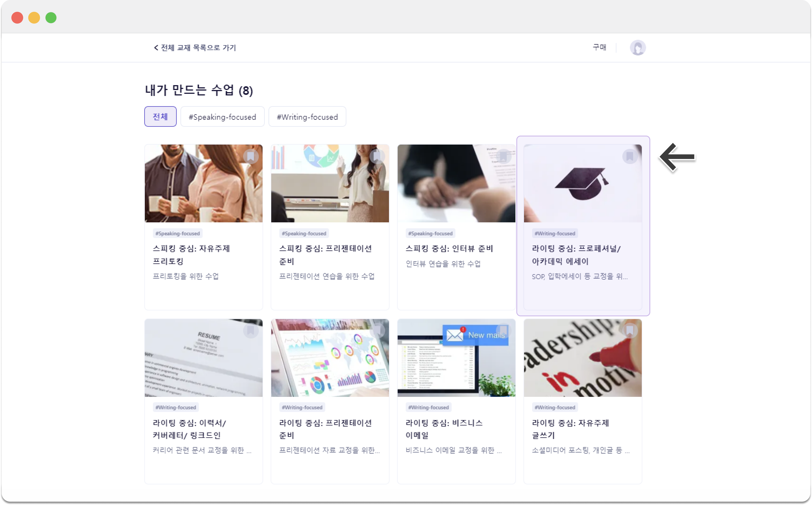Bookmark the 스피킹 중심: 인터뷰 준비 card
The width and height of the screenshot is (812, 505).
click(503, 156)
